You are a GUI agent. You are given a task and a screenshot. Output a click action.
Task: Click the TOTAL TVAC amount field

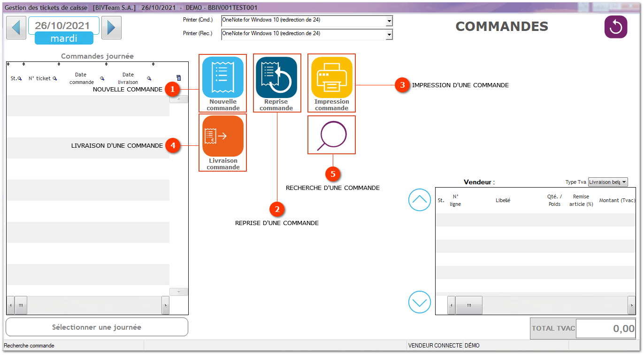(x=606, y=329)
